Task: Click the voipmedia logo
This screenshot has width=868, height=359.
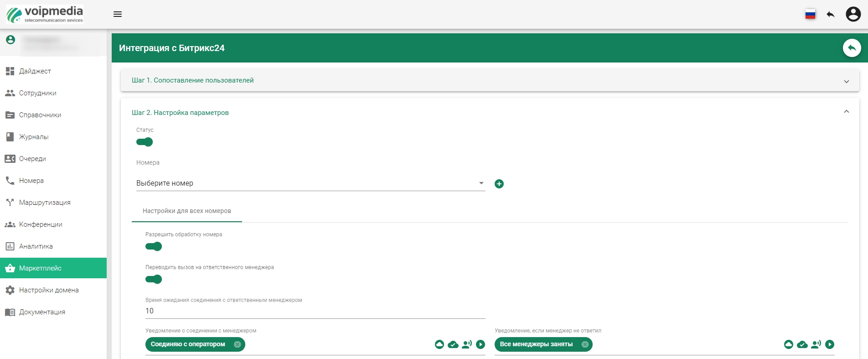Action: click(x=45, y=14)
